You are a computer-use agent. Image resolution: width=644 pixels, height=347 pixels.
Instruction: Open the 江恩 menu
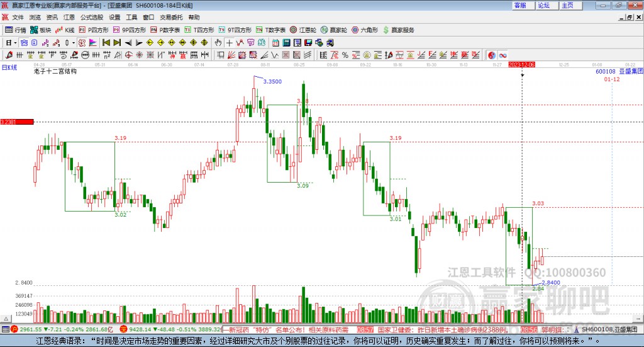point(69,17)
